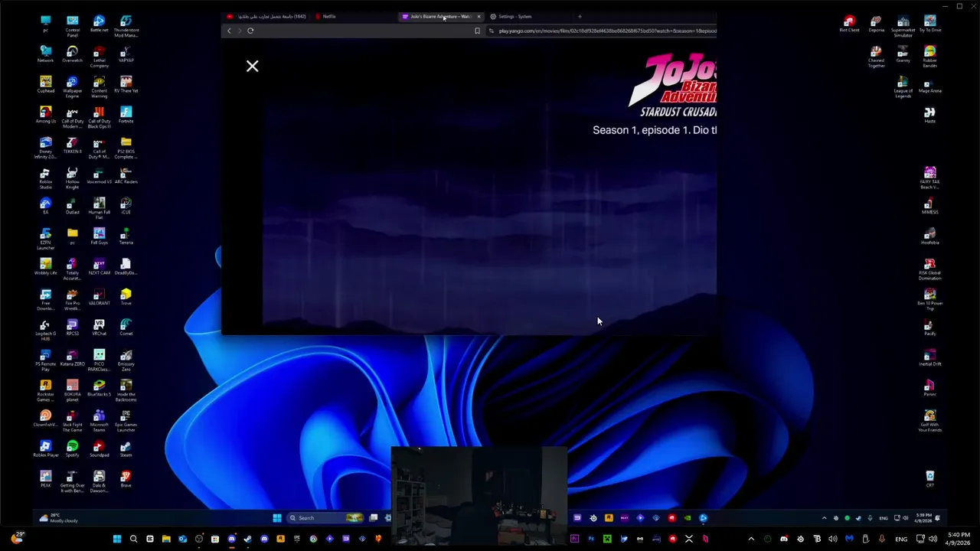Select the Roblox Studio desktop icon

45,178
